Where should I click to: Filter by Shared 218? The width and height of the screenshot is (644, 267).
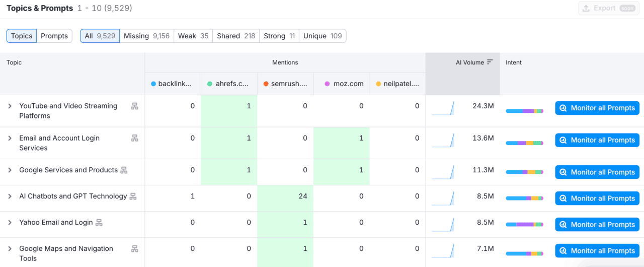236,36
